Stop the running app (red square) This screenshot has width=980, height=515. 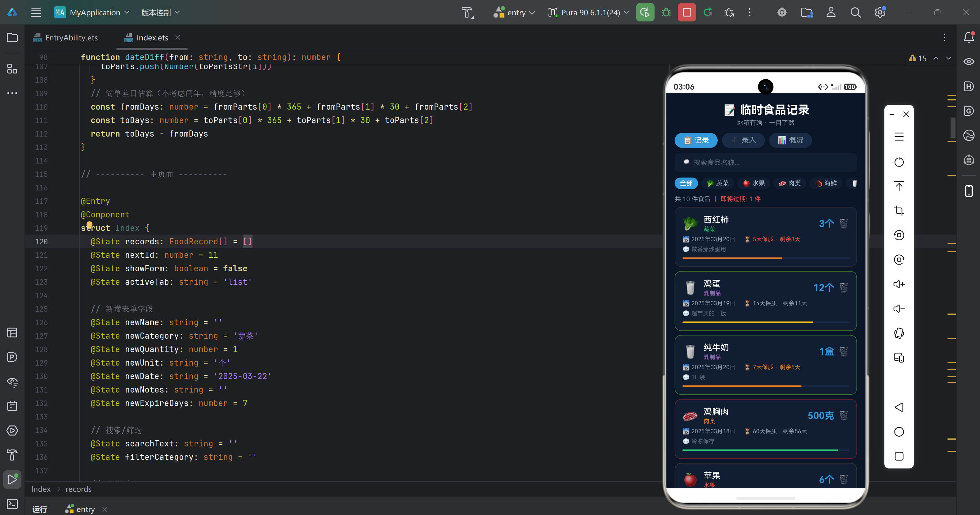(x=687, y=13)
